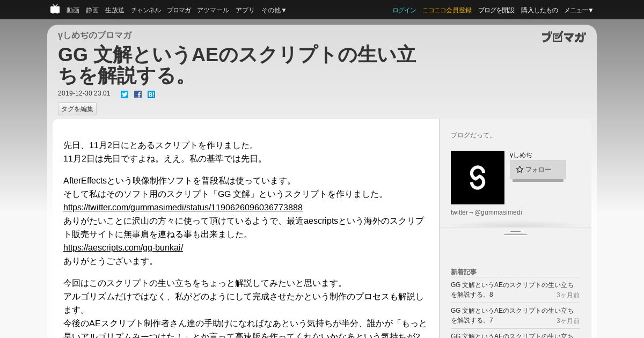Click the ブロマガ logo
644x338 pixels.
pos(563,37)
